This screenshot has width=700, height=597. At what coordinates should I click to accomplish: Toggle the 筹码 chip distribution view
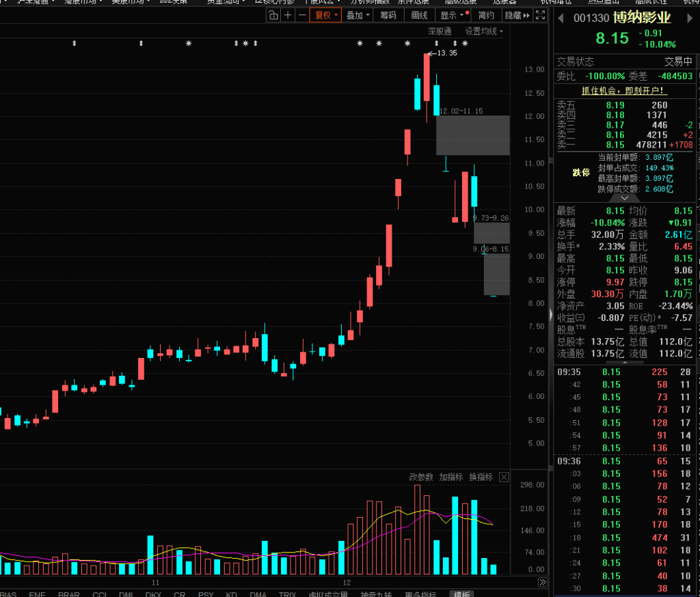[x=388, y=15]
